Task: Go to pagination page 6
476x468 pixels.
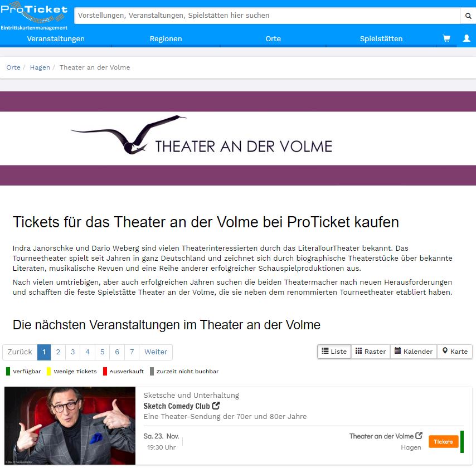Action: tap(117, 352)
